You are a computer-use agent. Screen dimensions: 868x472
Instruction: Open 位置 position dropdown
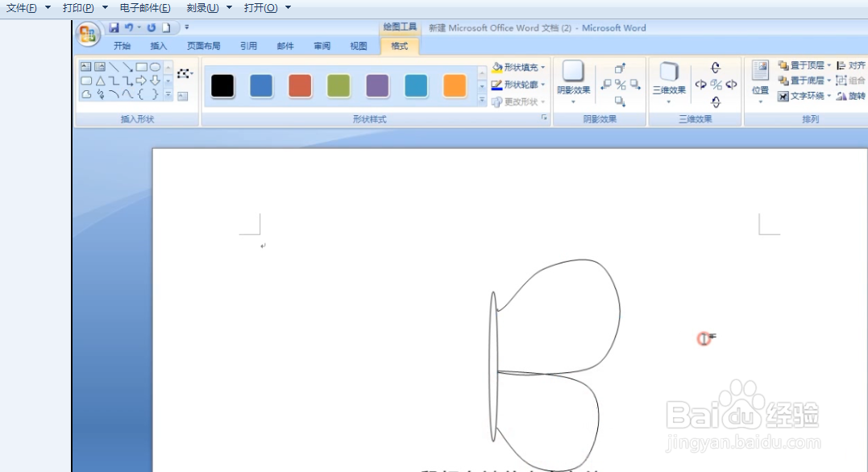(760, 82)
